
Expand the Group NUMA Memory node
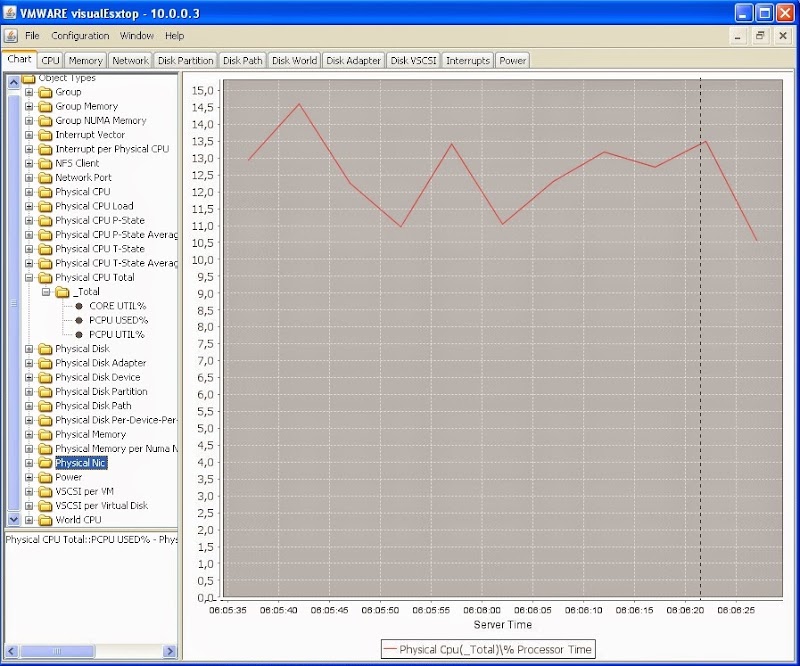(29, 121)
